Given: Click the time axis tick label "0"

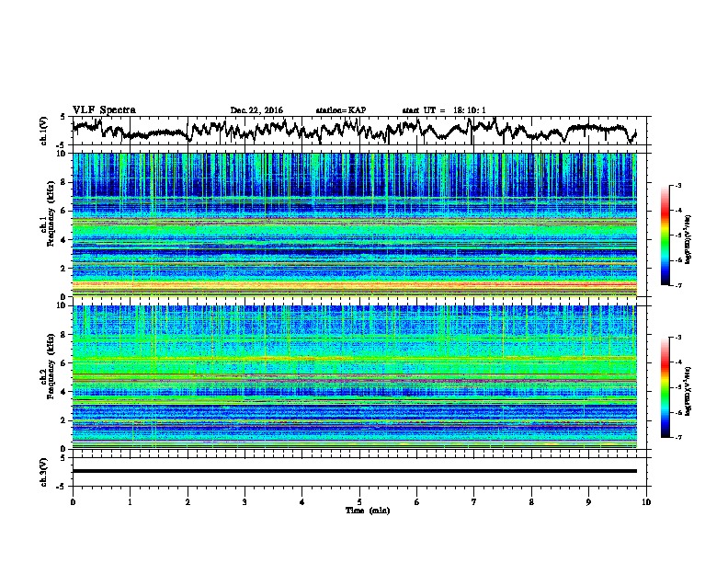Looking at the screenshot, I should click(x=73, y=501).
